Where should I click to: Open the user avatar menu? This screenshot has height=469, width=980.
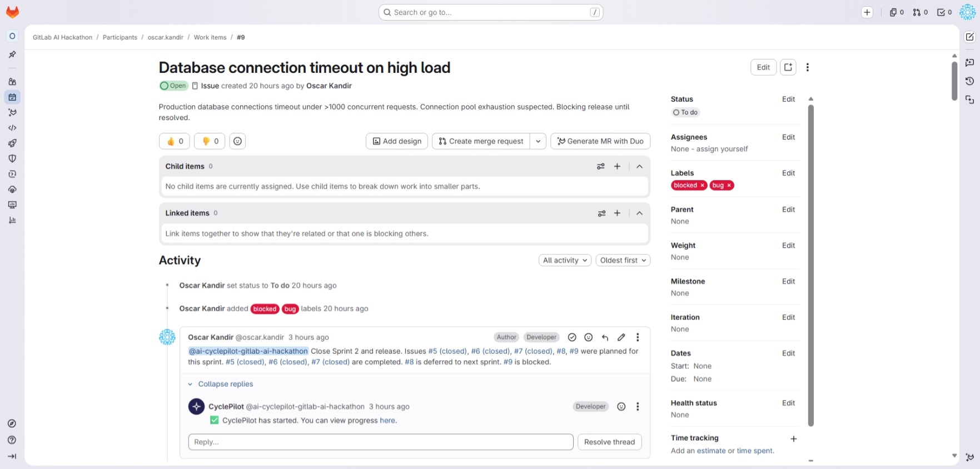pyautogui.click(x=968, y=12)
